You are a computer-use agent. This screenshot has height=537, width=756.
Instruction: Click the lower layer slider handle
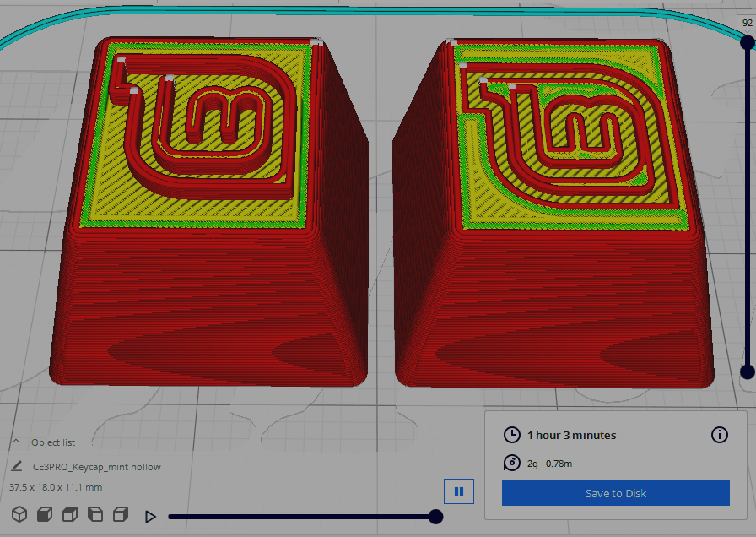point(748,372)
